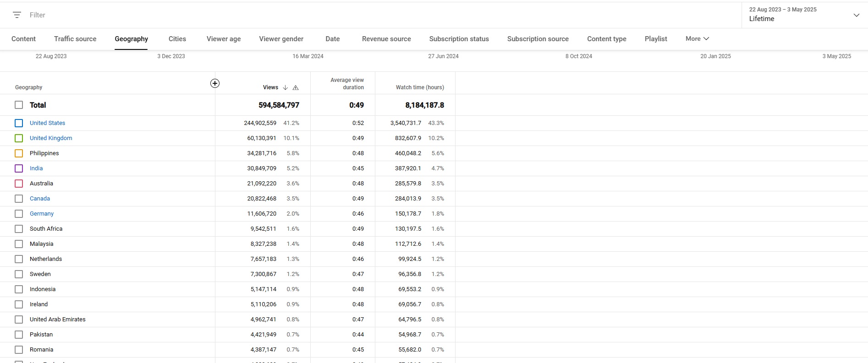Screen dimensions: 868x363
Task: Open the Canada link
Action: [x=40, y=199]
